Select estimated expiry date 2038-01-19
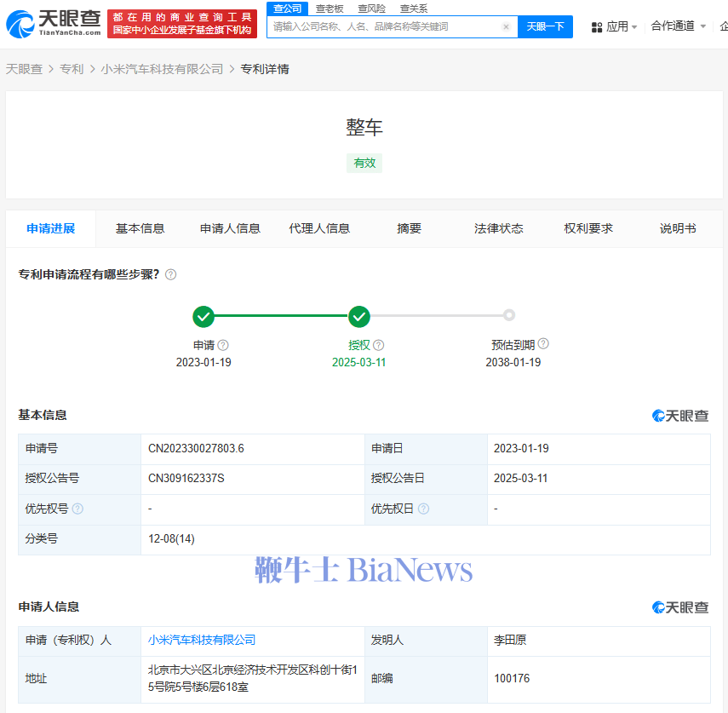The width and height of the screenshot is (728, 713). tap(513, 362)
